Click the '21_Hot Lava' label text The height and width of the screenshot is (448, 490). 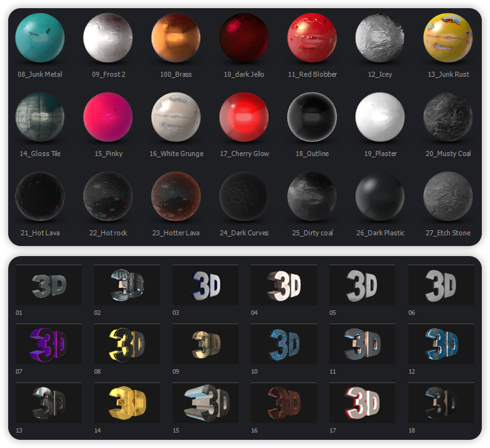(x=40, y=233)
